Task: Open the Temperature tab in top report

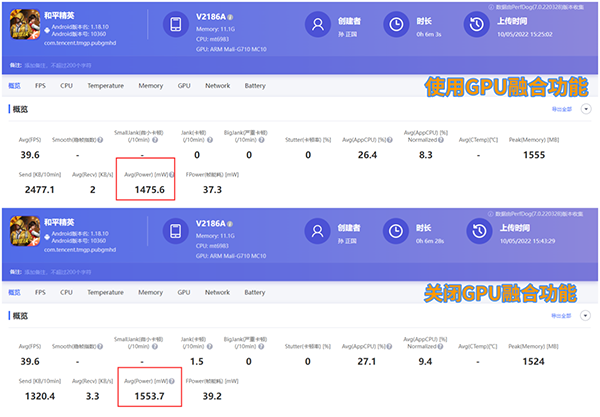Action: pyautogui.click(x=106, y=86)
